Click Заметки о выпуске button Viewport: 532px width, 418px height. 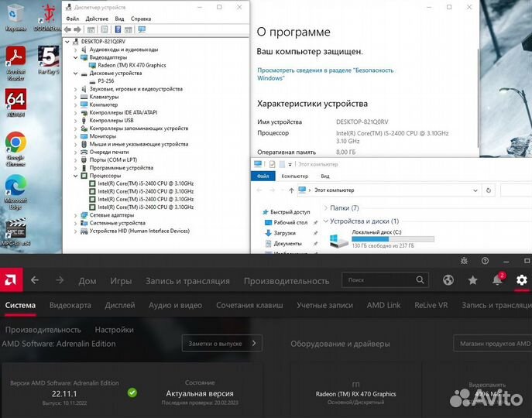pos(222,344)
